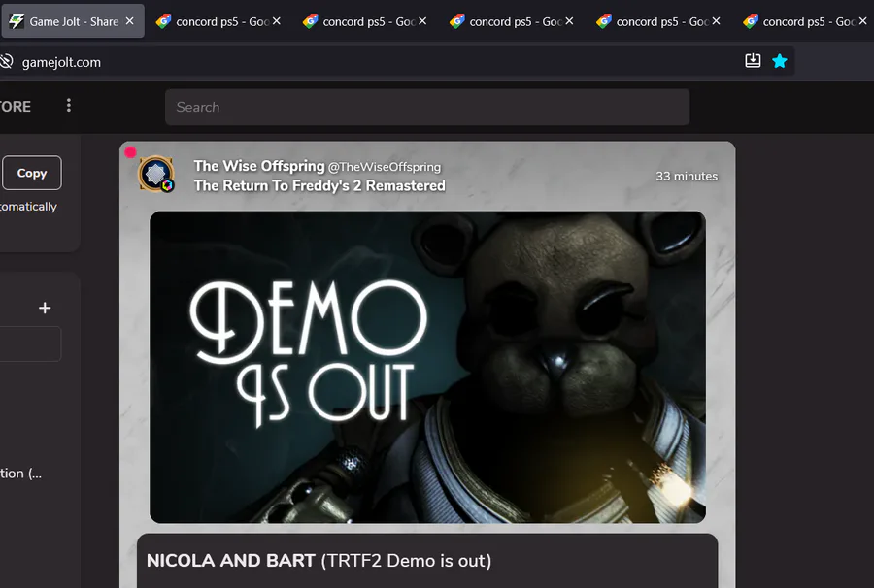Open the three-dot more menu next to Store

(69, 105)
